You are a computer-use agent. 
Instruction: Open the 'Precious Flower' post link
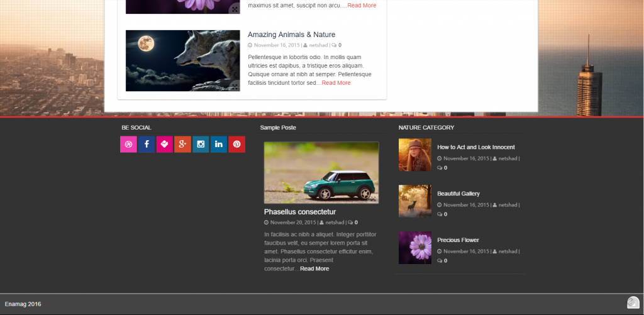pyautogui.click(x=458, y=240)
